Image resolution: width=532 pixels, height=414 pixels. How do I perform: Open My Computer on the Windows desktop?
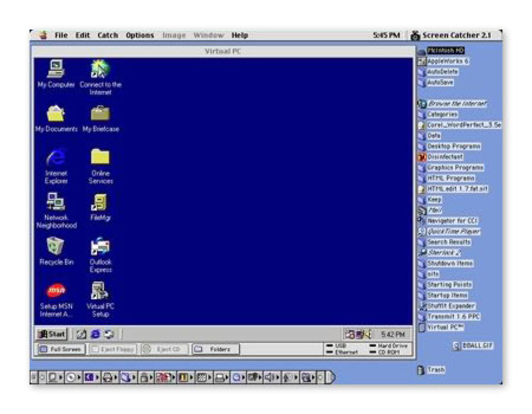(55, 69)
